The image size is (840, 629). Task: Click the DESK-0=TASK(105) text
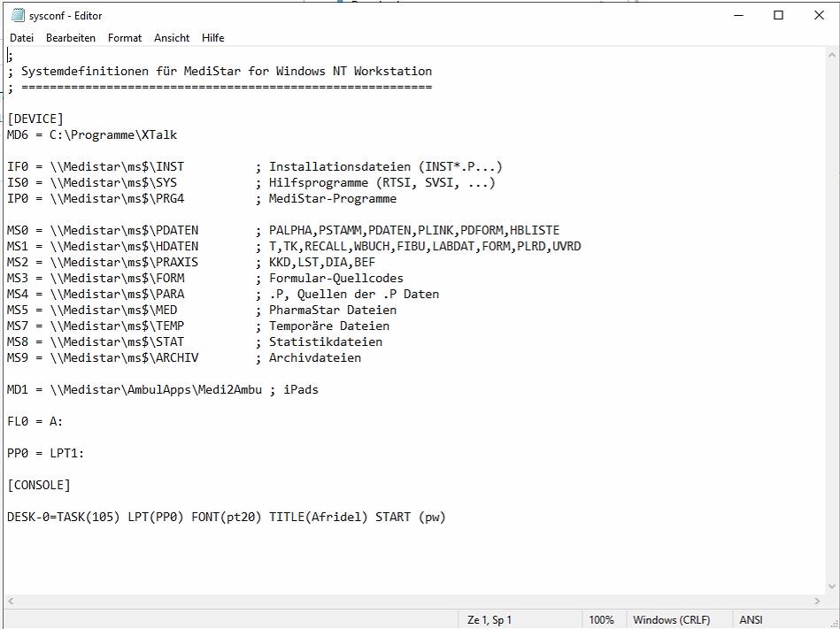click(63, 518)
